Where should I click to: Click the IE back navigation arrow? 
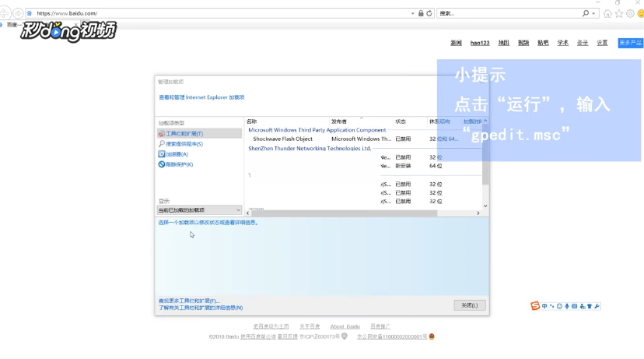pyautogui.click(x=5, y=13)
